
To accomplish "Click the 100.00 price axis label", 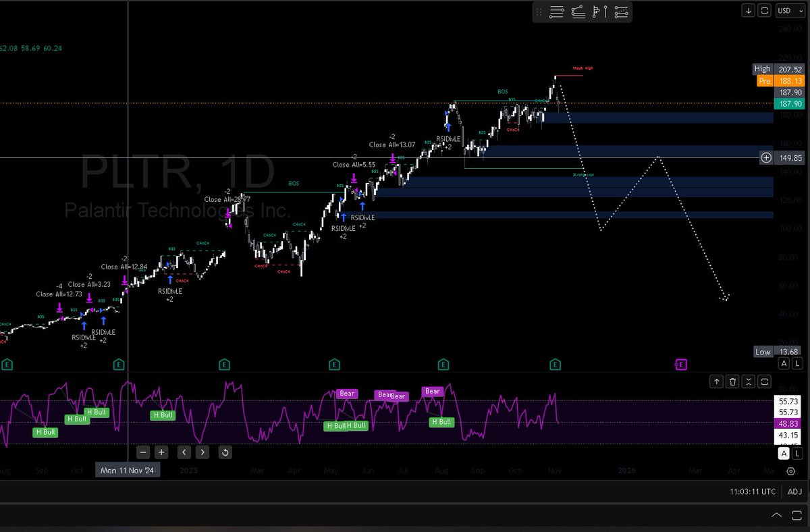I will 790,229.
